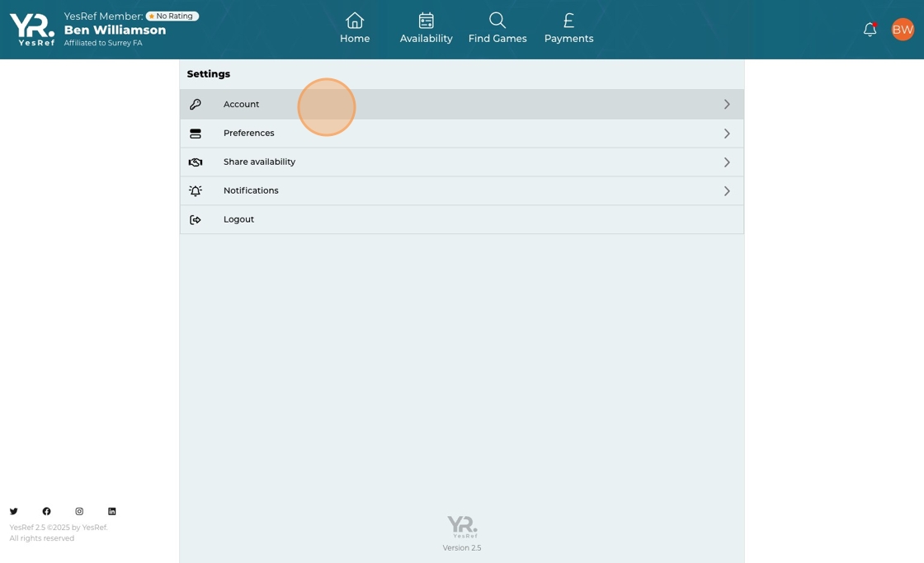Click the Find Games magnifier icon
This screenshot has width=924, height=563.
pyautogui.click(x=497, y=21)
